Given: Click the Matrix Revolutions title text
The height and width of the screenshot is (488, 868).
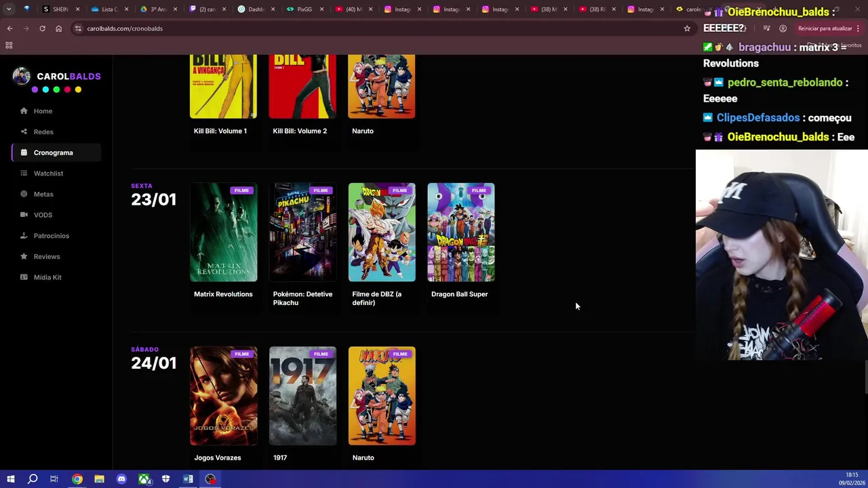Looking at the screenshot, I should [223, 294].
